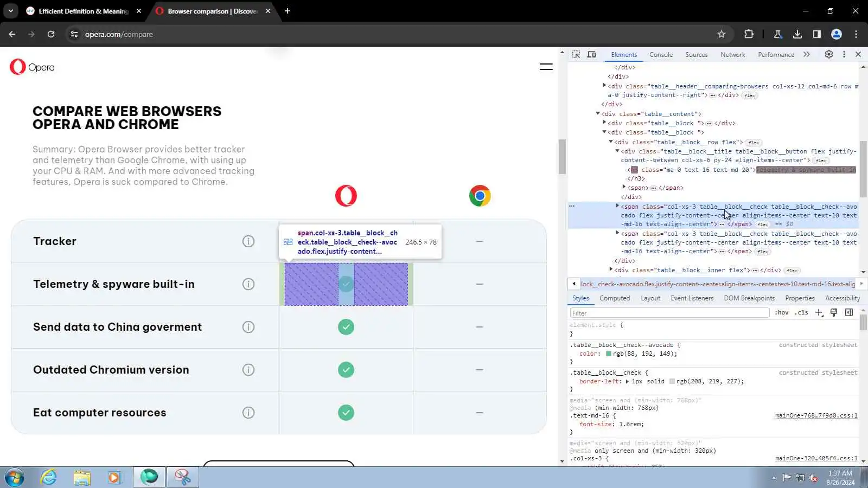Open the Chrome profile avatar
Viewport: 868px width, 488px height.
(837, 34)
